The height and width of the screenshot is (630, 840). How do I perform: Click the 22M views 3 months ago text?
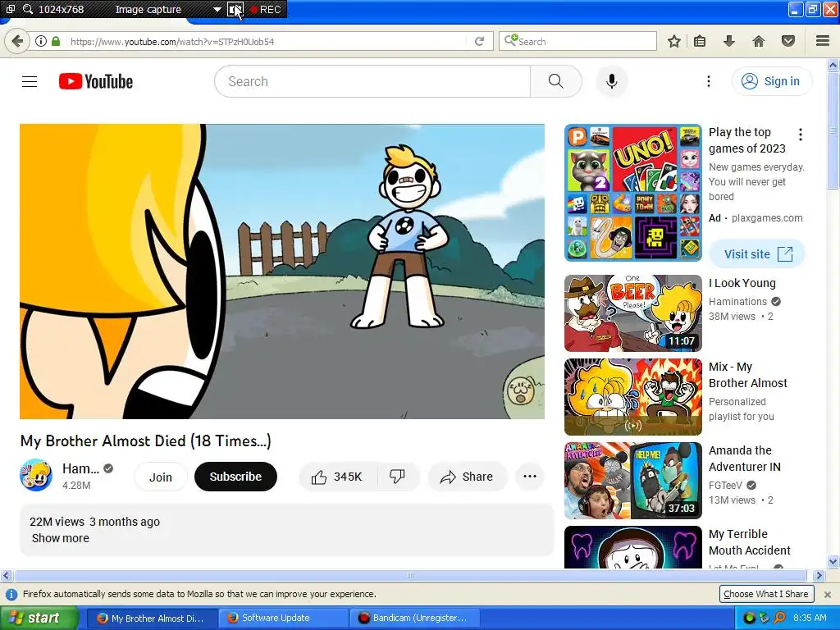95,522
